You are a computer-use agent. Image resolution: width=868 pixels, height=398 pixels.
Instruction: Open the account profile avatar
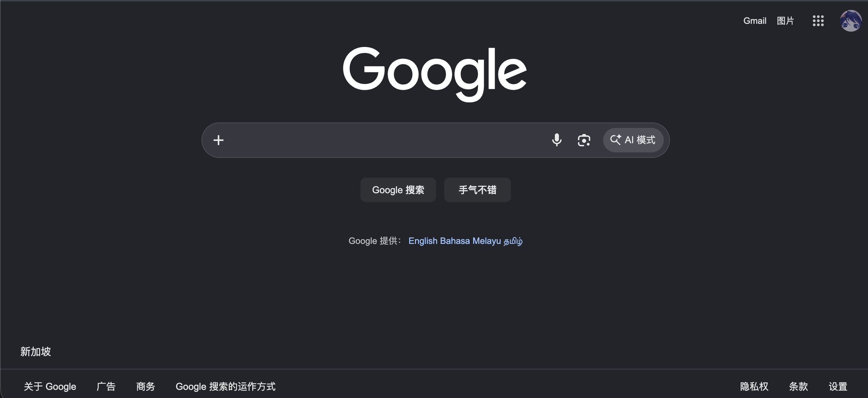851,21
